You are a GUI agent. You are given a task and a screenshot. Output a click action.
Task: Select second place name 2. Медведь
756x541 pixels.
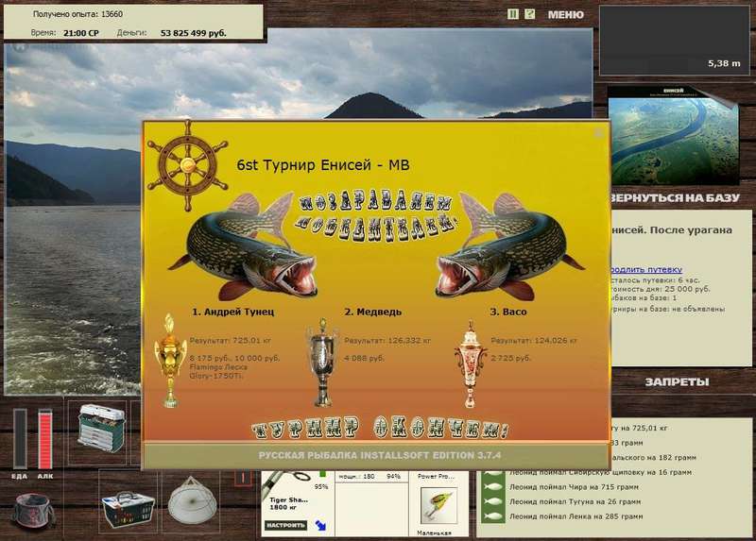tap(373, 312)
